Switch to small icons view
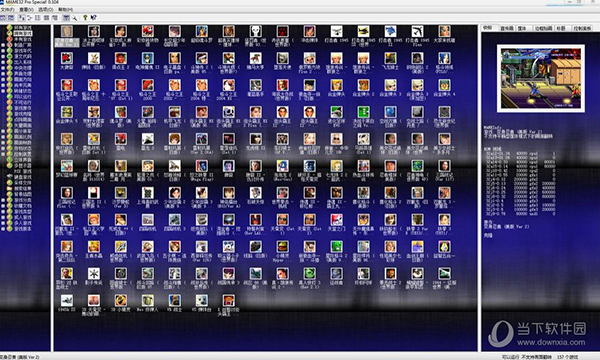Screen dimensions: 600x360 pos(30,18)
